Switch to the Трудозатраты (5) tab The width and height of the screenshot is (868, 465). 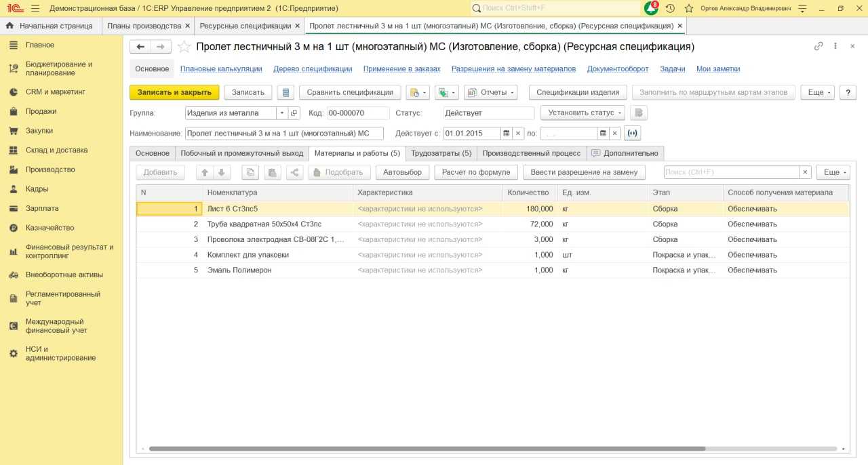(x=441, y=153)
